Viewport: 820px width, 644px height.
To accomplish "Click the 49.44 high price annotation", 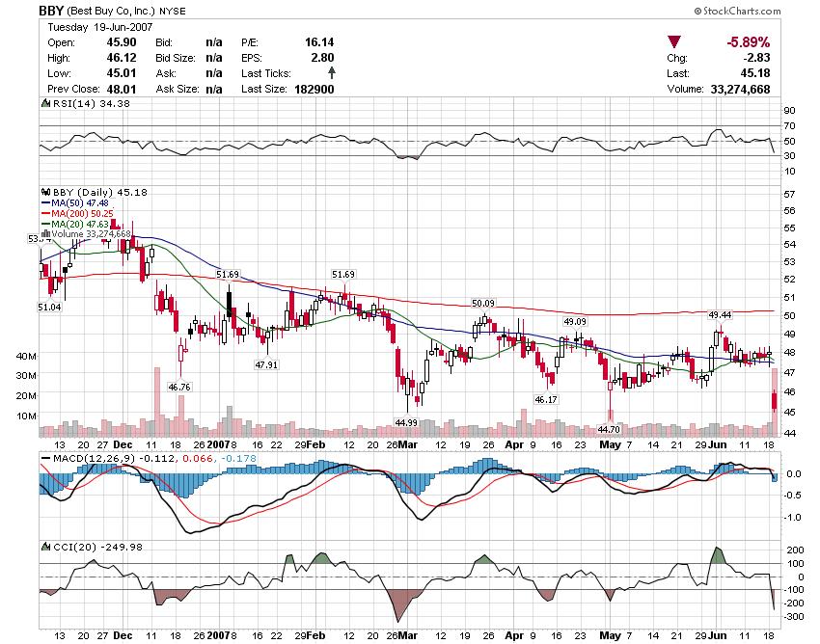I will click(720, 314).
